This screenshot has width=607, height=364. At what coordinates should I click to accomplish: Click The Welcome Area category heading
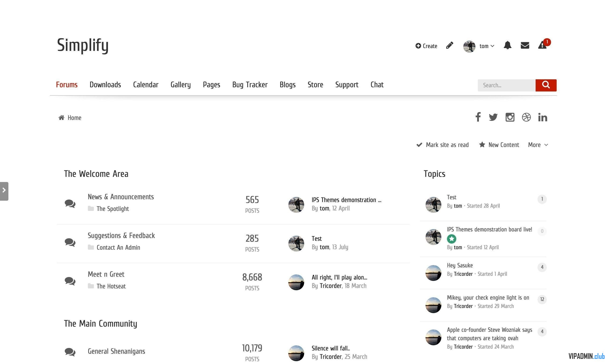point(96,174)
